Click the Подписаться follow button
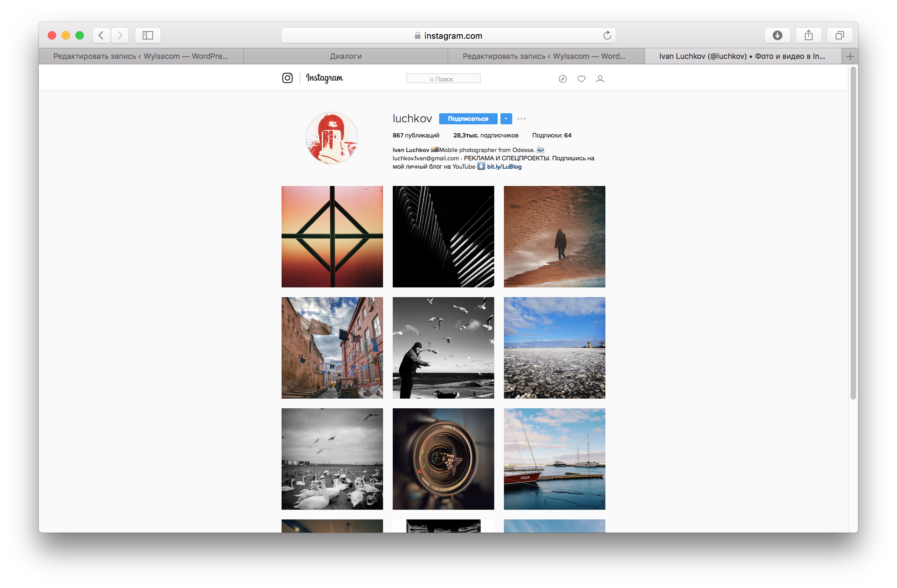Screen dimensions: 897x588 [468, 119]
